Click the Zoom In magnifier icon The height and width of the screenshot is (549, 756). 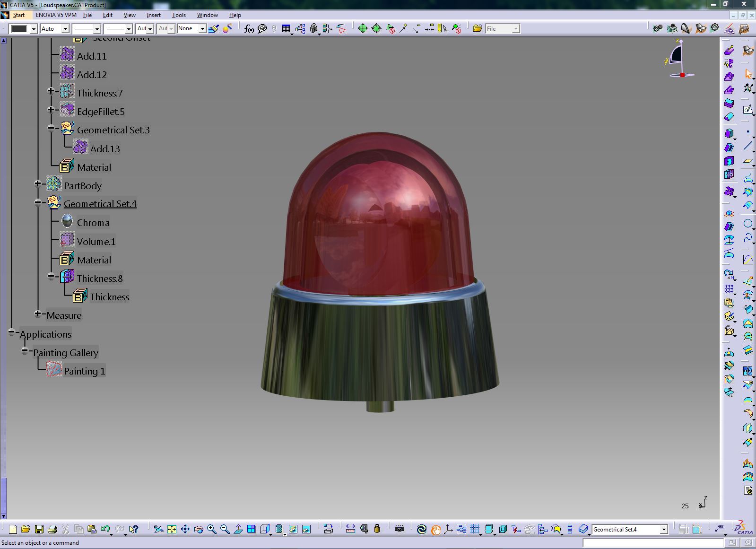point(211,529)
